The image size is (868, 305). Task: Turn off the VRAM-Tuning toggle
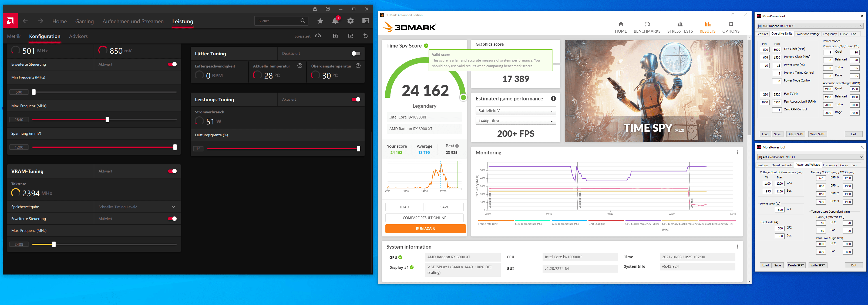click(172, 171)
